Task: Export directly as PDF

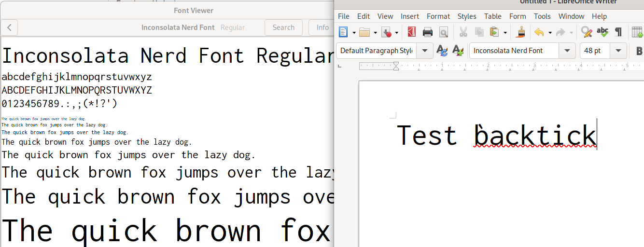Action: point(411,32)
